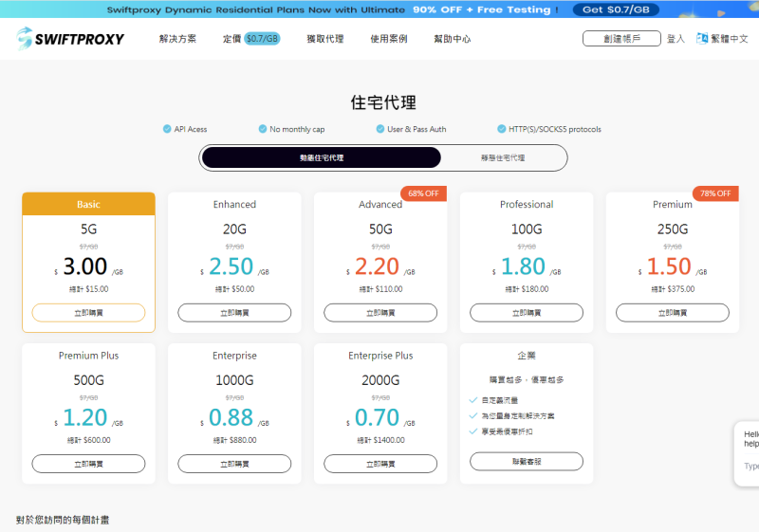Click the 創建帳戶 button

point(621,39)
